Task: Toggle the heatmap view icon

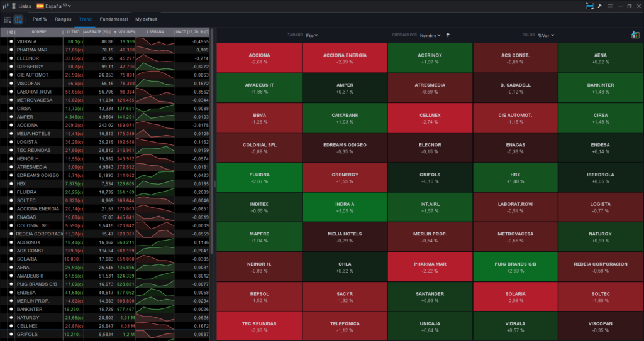Action: click(18, 19)
